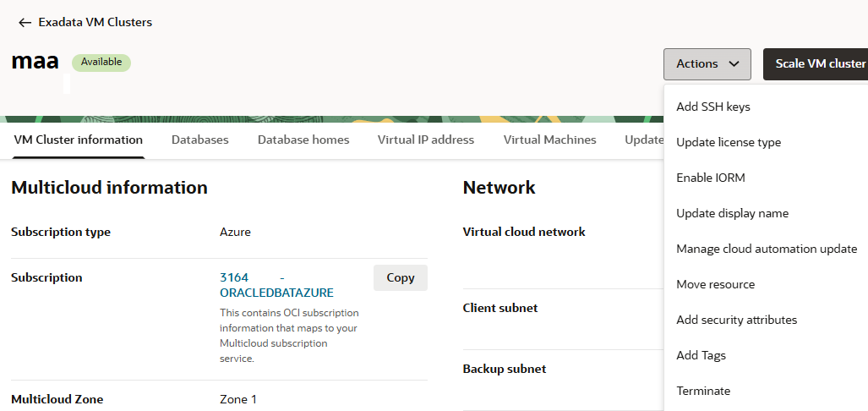This screenshot has height=411, width=868.
Task: Click the Available status badge
Action: (x=101, y=62)
